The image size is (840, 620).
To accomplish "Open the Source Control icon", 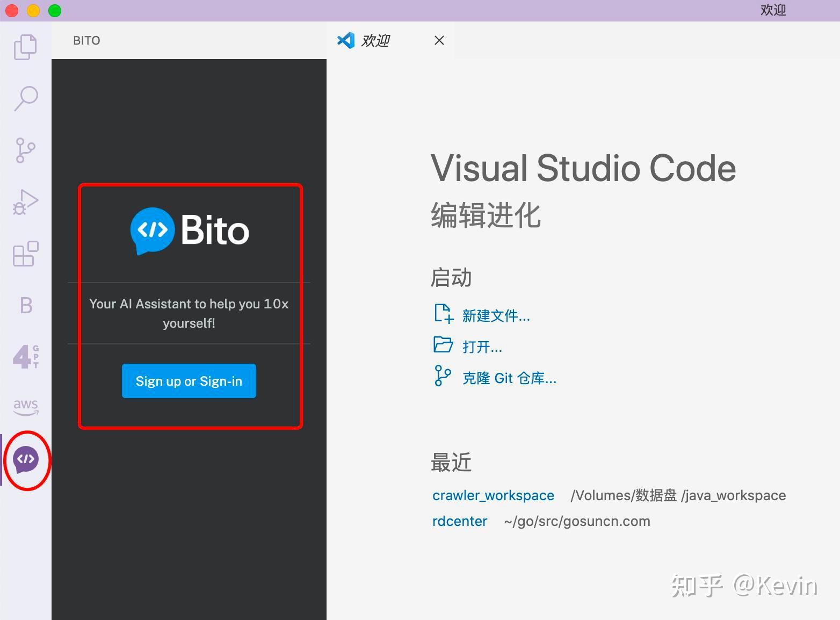I will point(25,150).
